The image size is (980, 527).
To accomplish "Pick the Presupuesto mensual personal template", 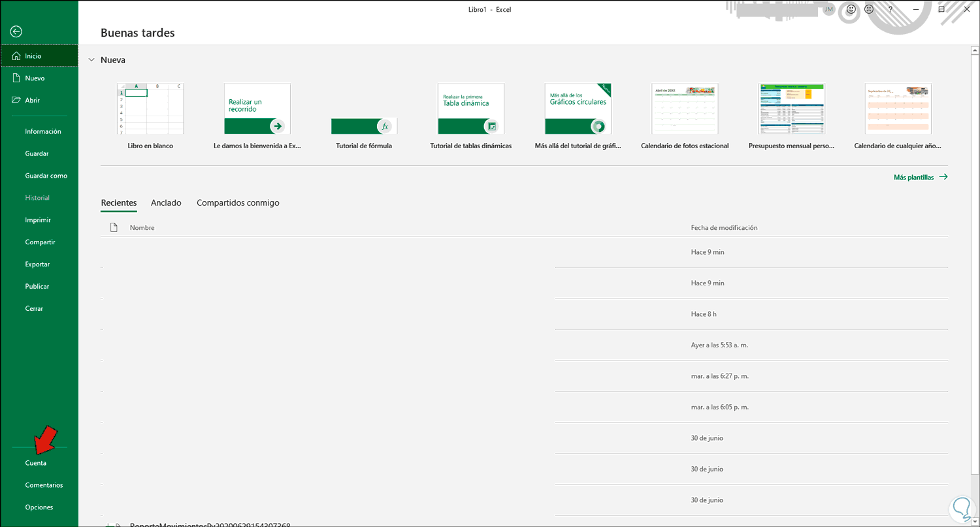I will click(792, 116).
